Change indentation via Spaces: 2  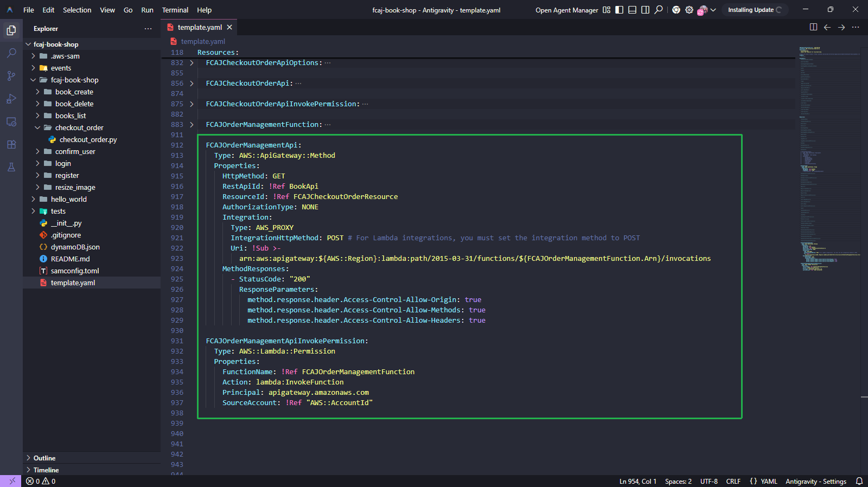(x=678, y=481)
